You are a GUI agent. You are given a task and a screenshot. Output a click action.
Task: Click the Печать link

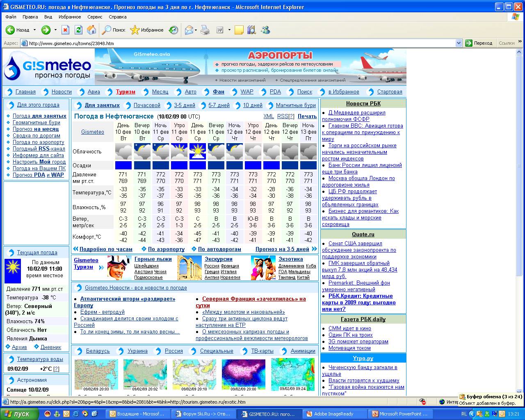click(307, 116)
